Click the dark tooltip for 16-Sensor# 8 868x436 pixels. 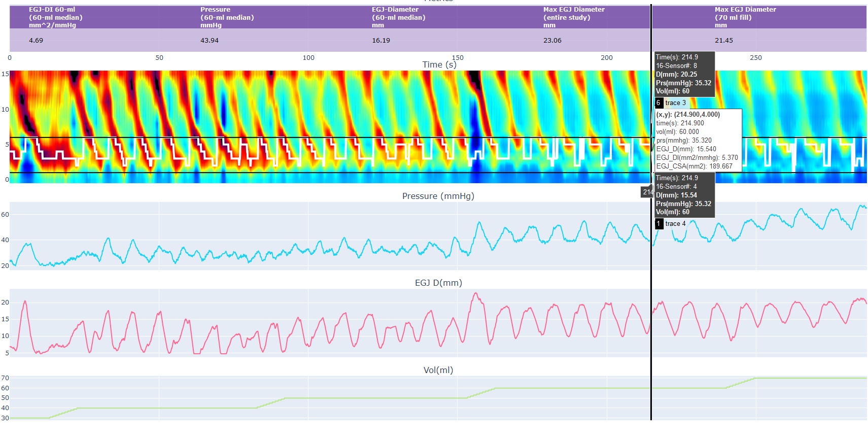[x=684, y=74]
